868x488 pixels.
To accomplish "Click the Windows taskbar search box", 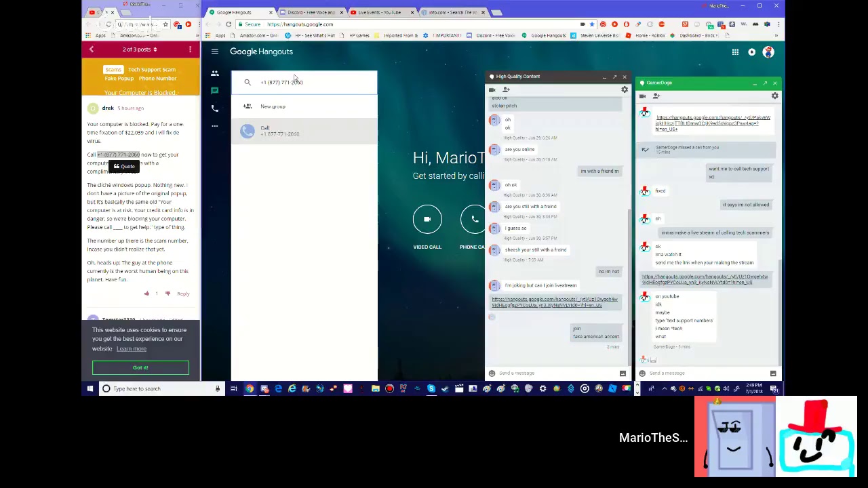I will pos(161,389).
